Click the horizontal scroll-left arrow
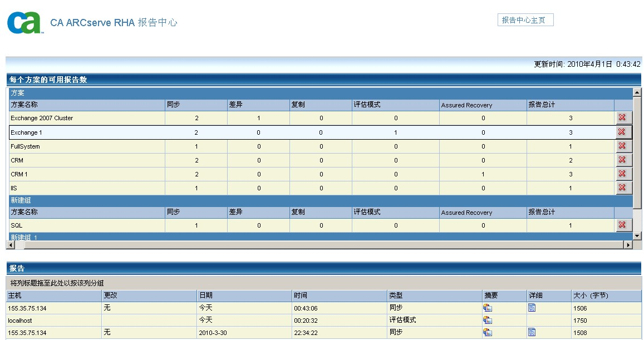The width and height of the screenshot is (644, 340). point(11,245)
